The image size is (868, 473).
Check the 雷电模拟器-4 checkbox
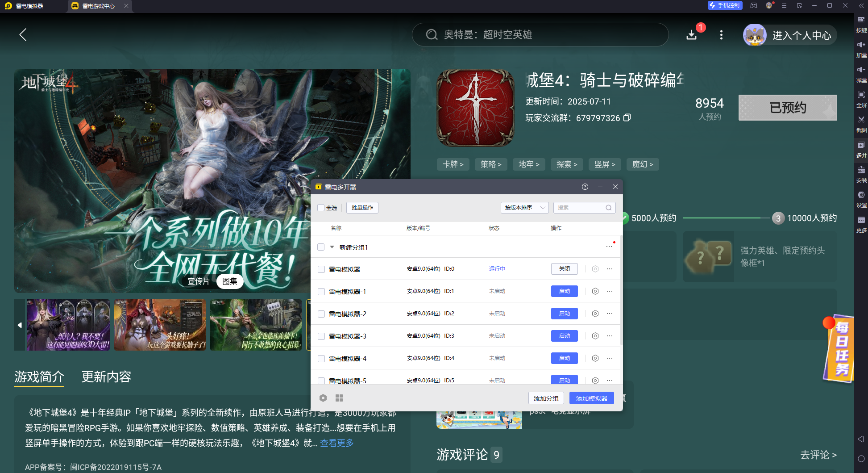[x=321, y=359]
